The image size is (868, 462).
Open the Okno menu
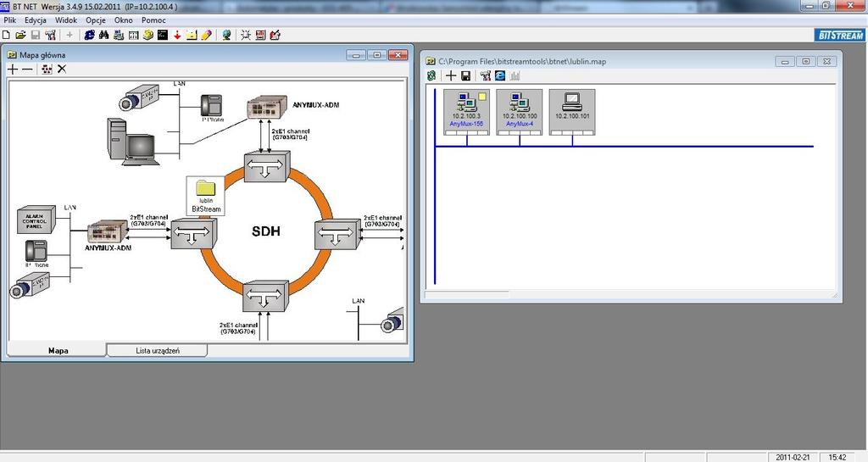click(124, 19)
